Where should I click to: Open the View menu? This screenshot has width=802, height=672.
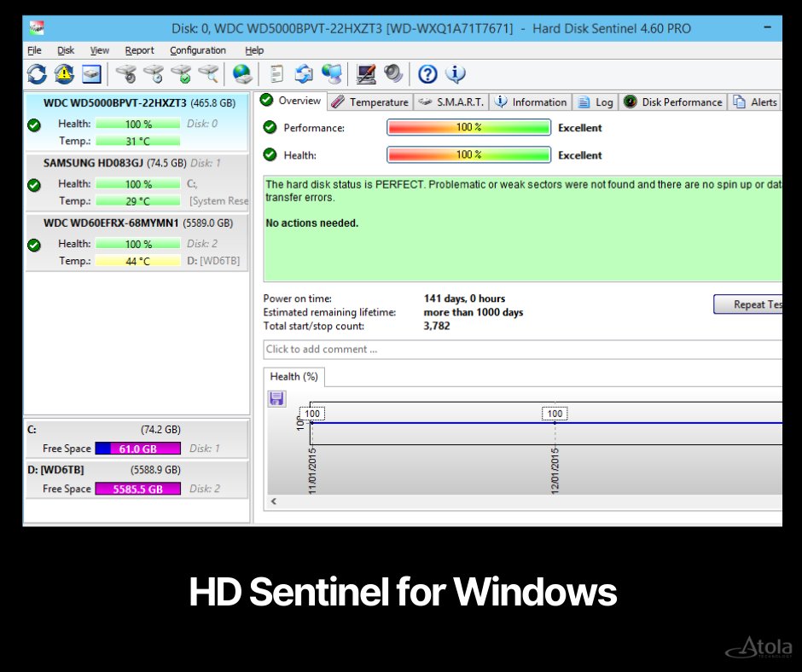100,50
